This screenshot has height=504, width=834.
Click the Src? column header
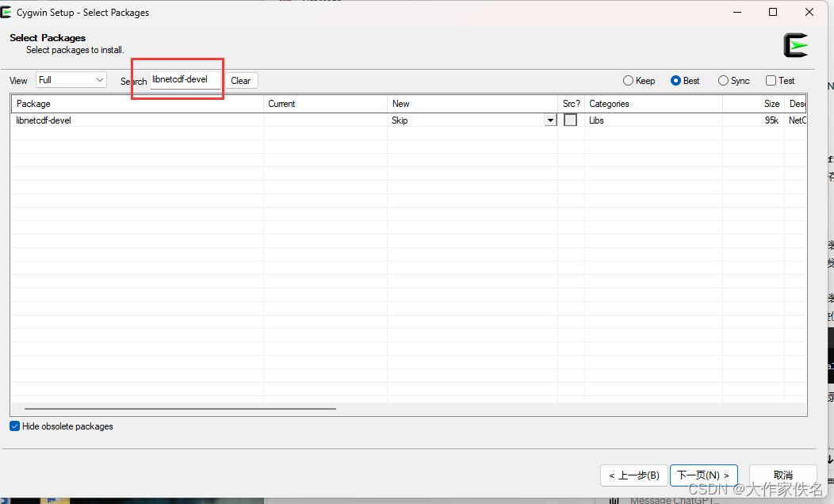tap(572, 104)
